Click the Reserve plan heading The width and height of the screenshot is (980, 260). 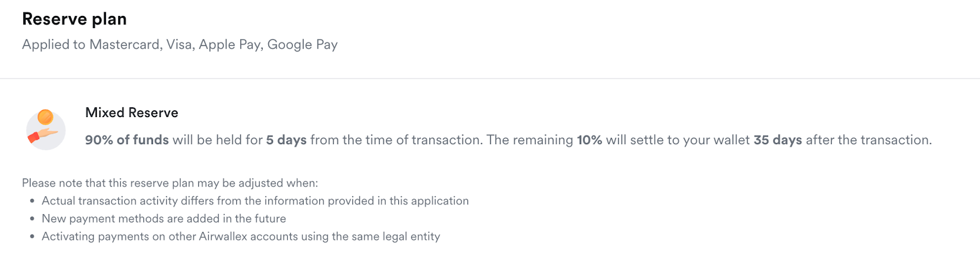pos(74,19)
